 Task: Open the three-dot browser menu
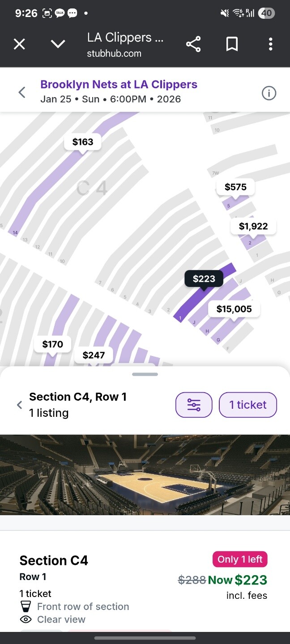tap(270, 44)
